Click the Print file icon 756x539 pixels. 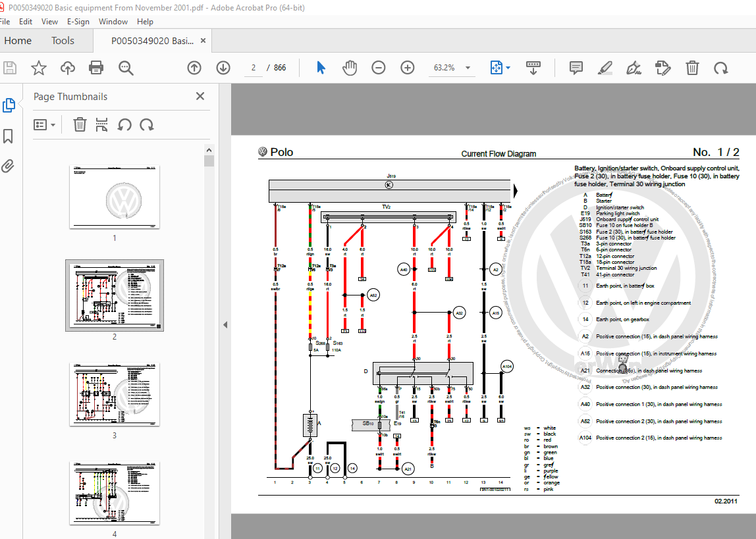click(96, 68)
